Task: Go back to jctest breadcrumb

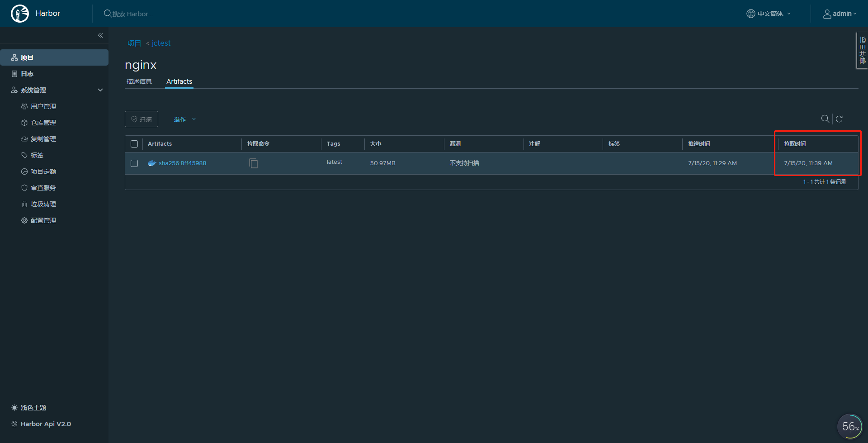Action: point(161,43)
